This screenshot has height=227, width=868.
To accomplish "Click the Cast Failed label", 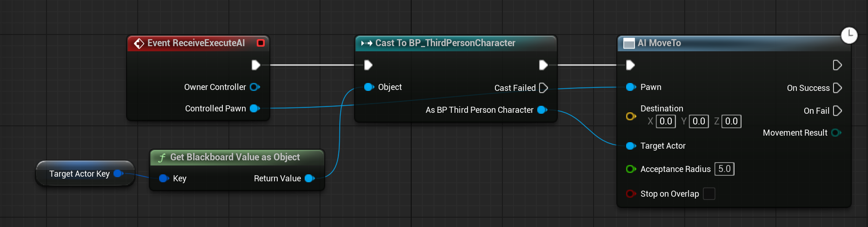I will click(x=515, y=88).
